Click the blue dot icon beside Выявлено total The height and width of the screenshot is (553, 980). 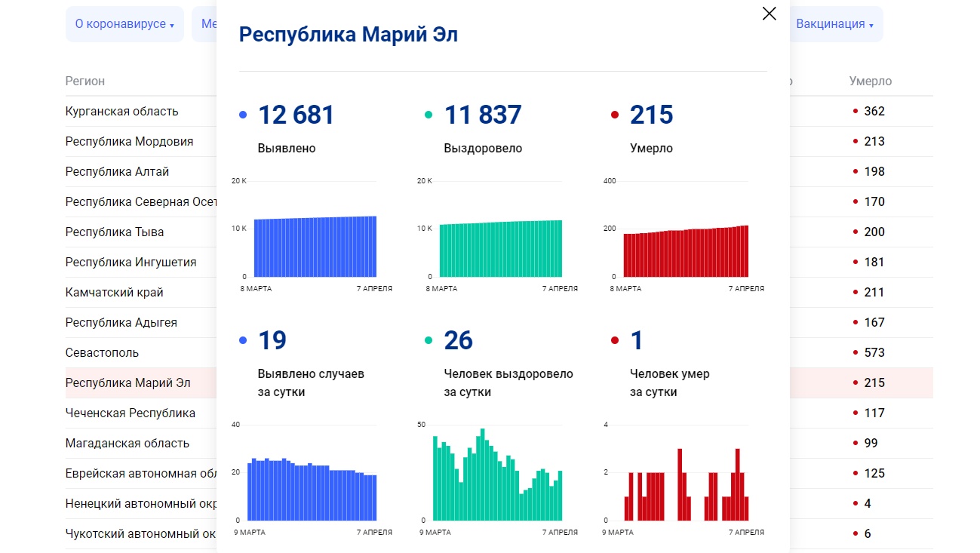(243, 113)
